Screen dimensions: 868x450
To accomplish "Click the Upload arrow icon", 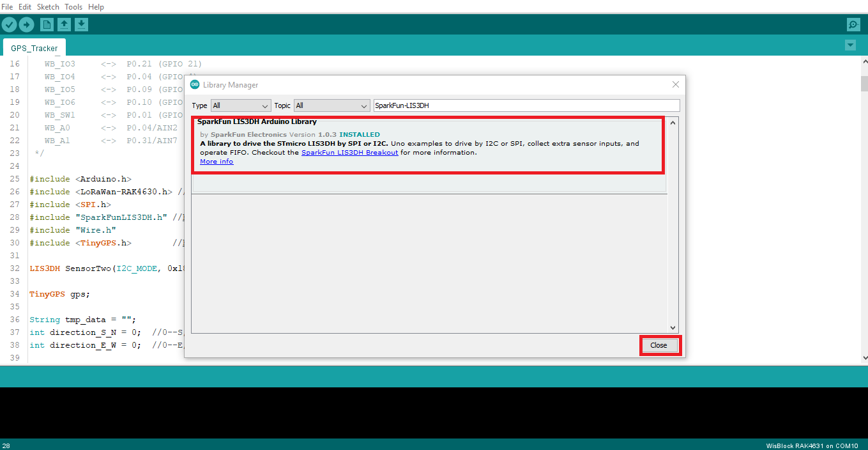I will (26, 24).
